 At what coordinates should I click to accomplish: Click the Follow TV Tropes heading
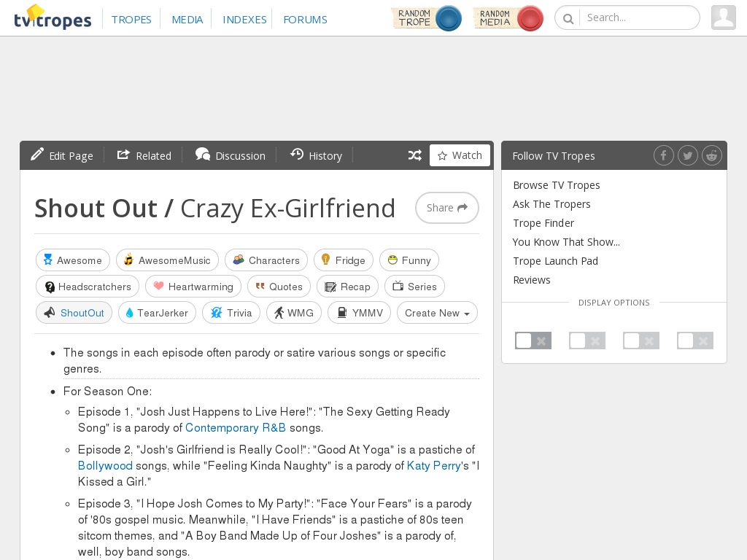click(x=554, y=156)
